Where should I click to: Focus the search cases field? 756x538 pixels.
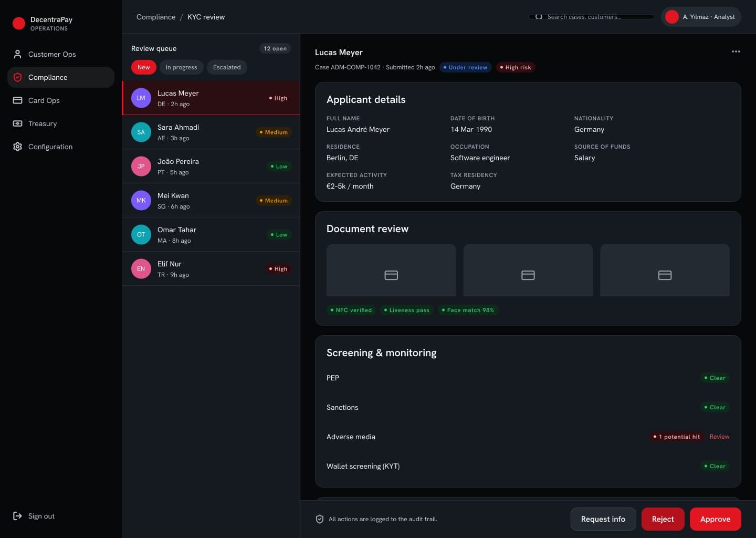592,17
